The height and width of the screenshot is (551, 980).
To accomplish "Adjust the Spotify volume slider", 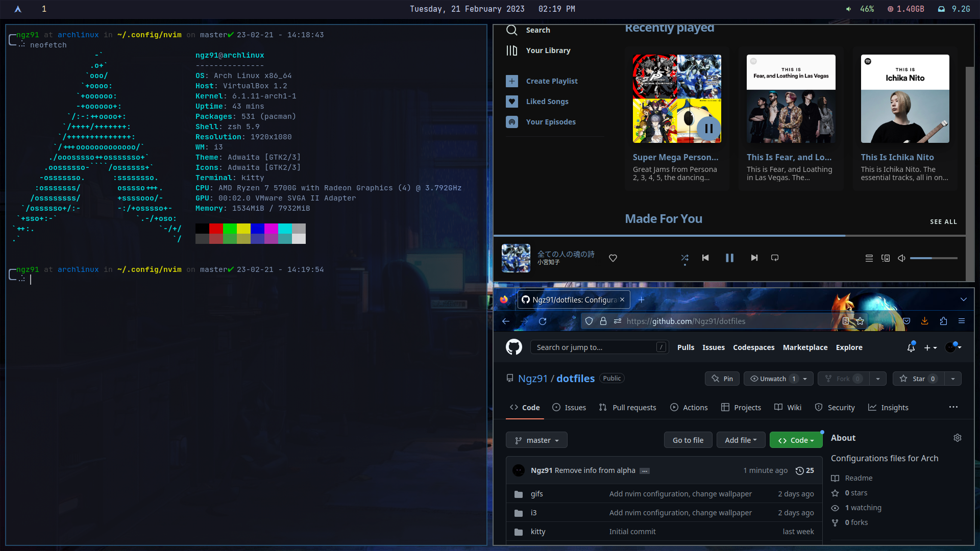I will pos(933,259).
